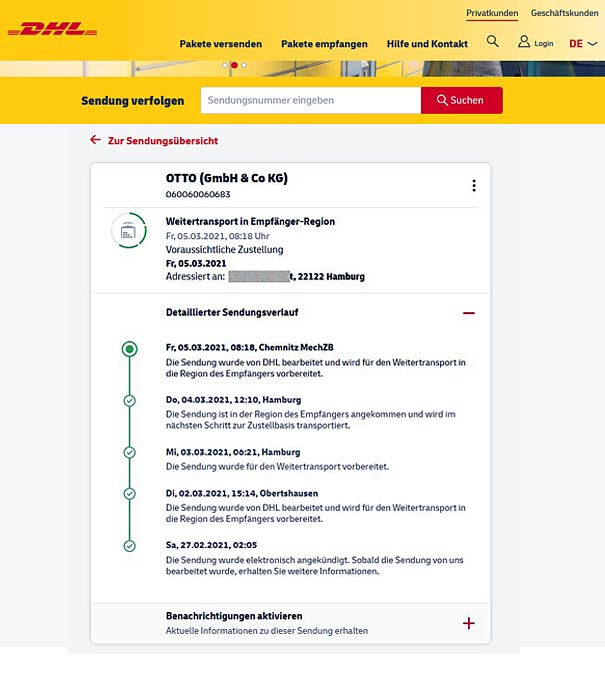Select the red active carousel dot

[x=234, y=65]
